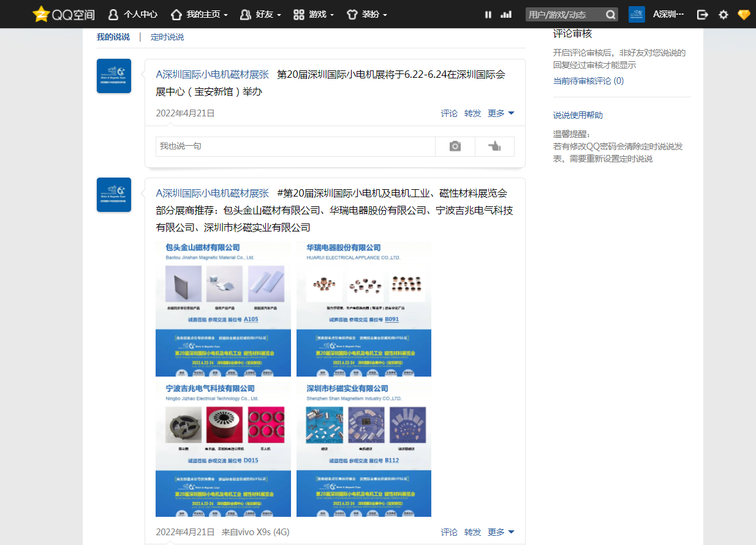Click 转发 on the 6.22-6.24 exhibition post
This screenshot has width=756, height=545.
pos(473,113)
